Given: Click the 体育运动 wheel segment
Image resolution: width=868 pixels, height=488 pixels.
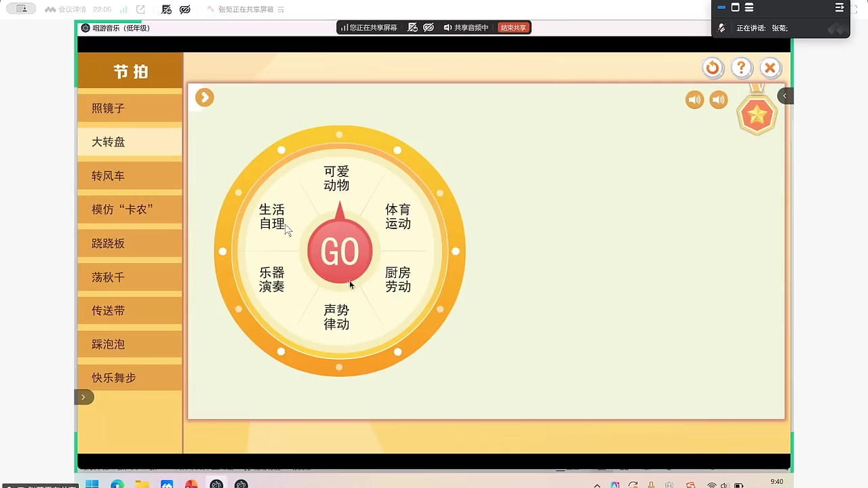Looking at the screenshot, I should tap(398, 216).
